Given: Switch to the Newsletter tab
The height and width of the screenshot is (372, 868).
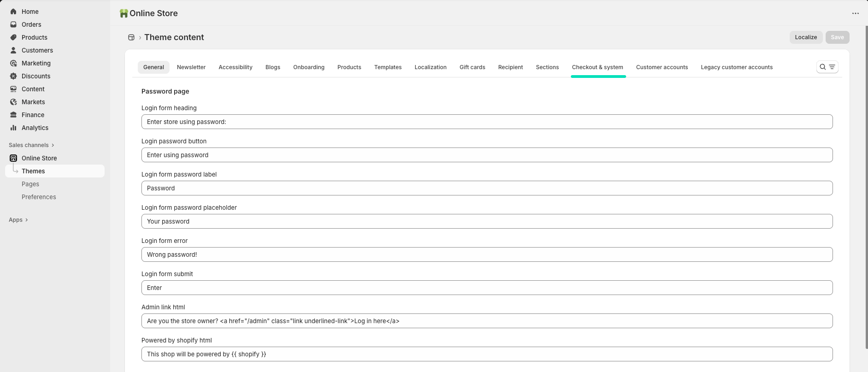Looking at the screenshot, I should pos(191,67).
